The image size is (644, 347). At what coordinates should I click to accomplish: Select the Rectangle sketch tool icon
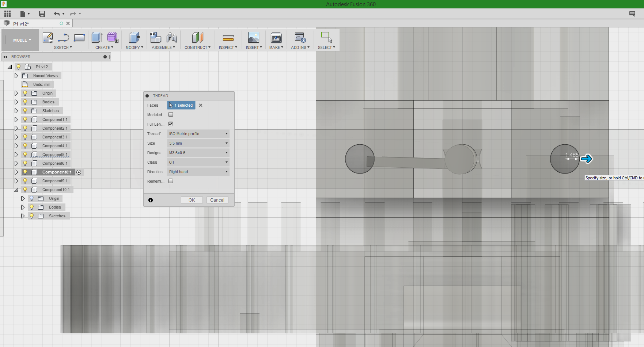click(x=79, y=38)
